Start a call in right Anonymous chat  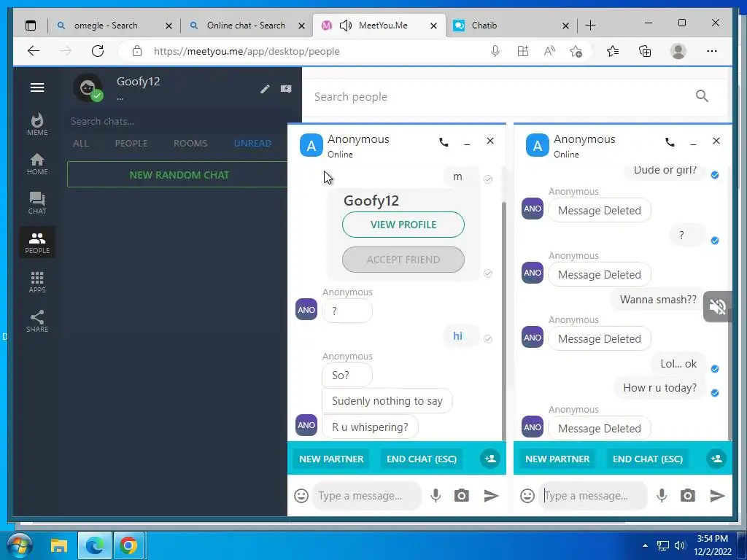pos(670,142)
